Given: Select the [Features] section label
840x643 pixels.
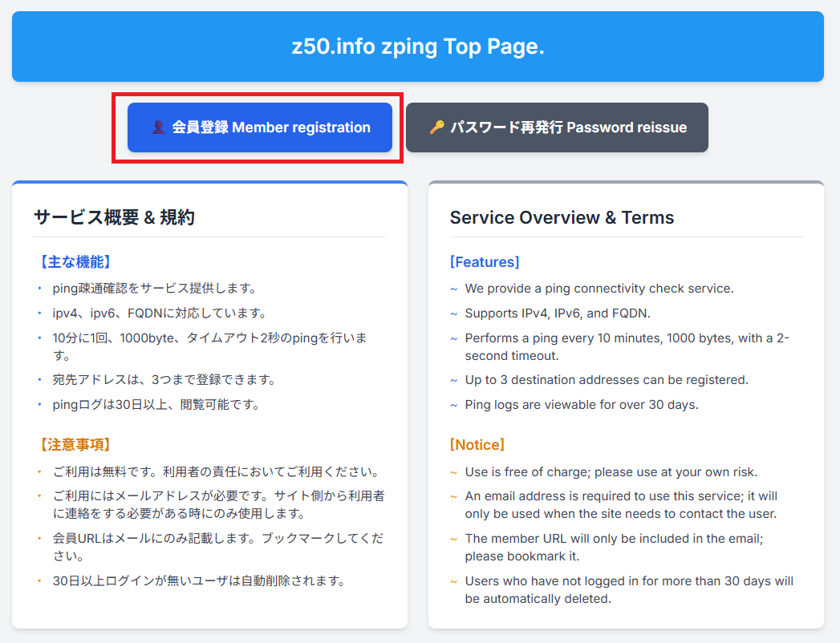Looking at the screenshot, I should click(x=485, y=262).
